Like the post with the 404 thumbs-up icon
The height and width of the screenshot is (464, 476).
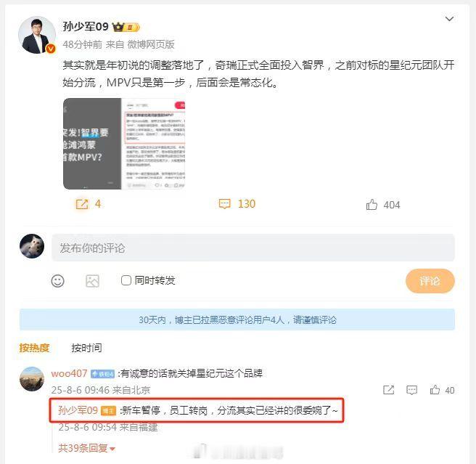(x=372, y=205)
